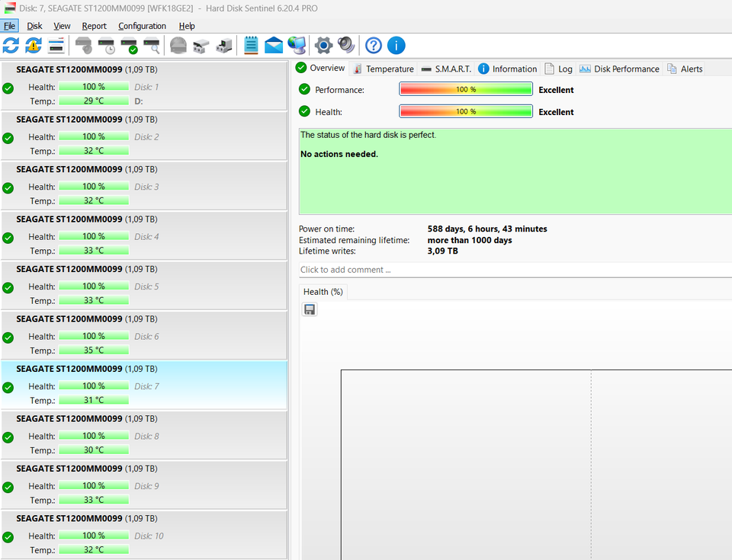The image size is (732, 560).
Task: Open the File menu
Action: [9, 26]
